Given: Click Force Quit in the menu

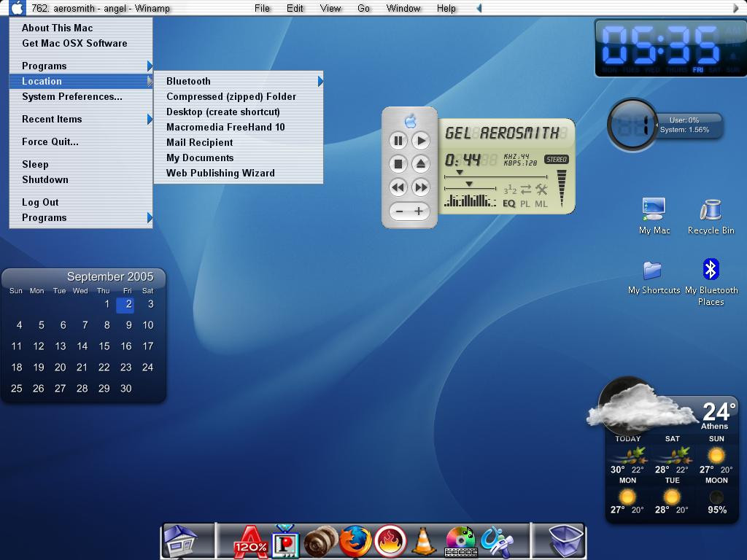Looking at the screenshot, I should (x=50, y=141).
